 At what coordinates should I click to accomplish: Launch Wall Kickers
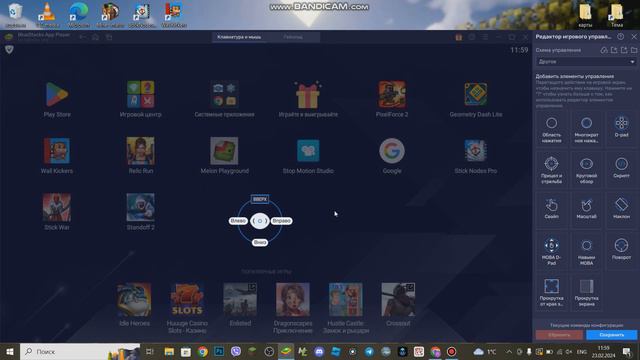click(57, 156)
